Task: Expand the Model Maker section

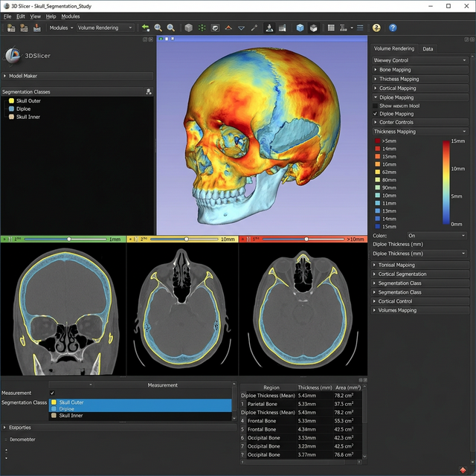Action: [22, 76]
